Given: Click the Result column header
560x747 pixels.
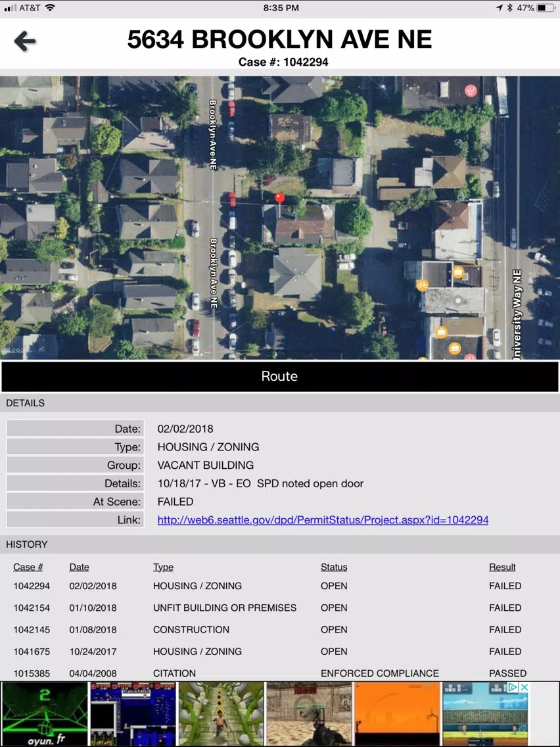Looking at the screenshot, I should point(502,567).
